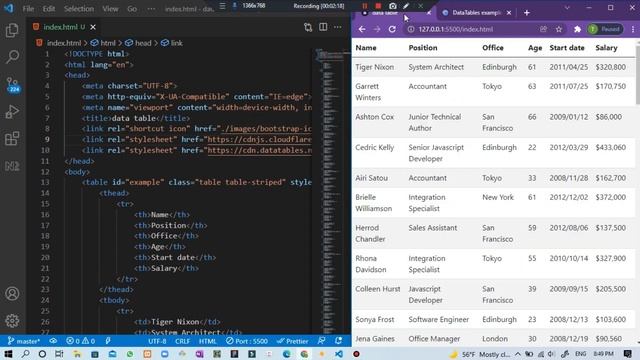
Task: Click the Open Changes compare icon in the editor
Action: click(x=308, y=27)
